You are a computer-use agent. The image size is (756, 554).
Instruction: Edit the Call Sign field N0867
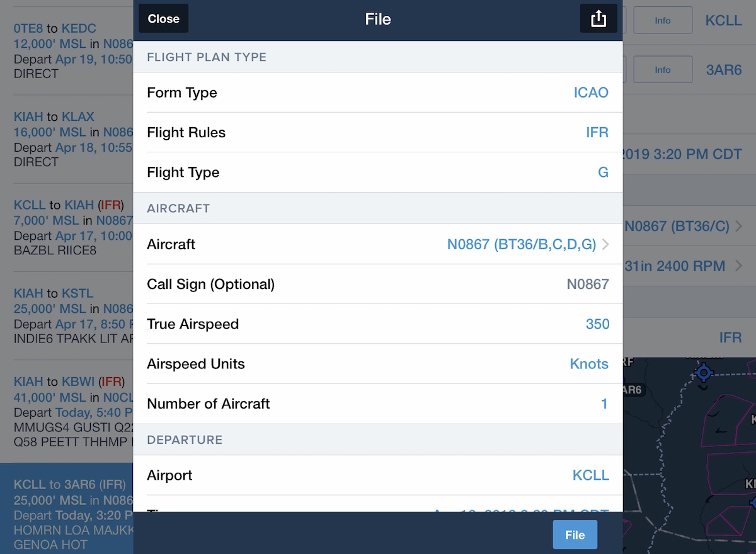coord(378,284)
